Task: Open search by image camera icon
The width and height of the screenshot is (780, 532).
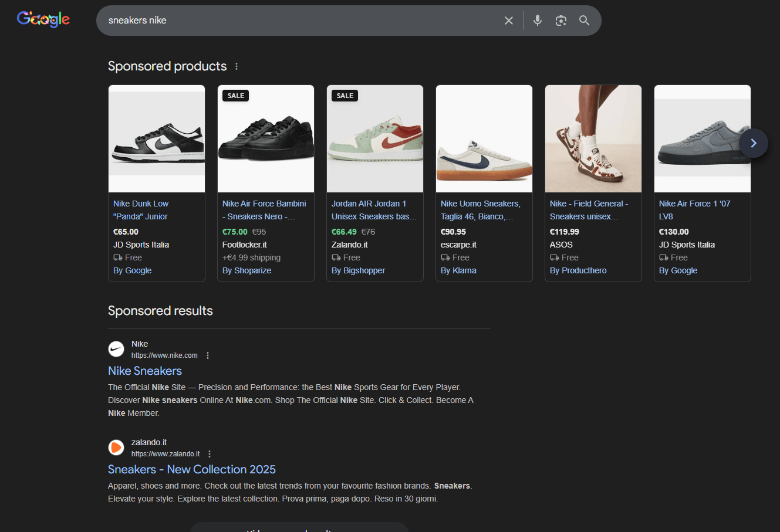Action: coord(561,21)
